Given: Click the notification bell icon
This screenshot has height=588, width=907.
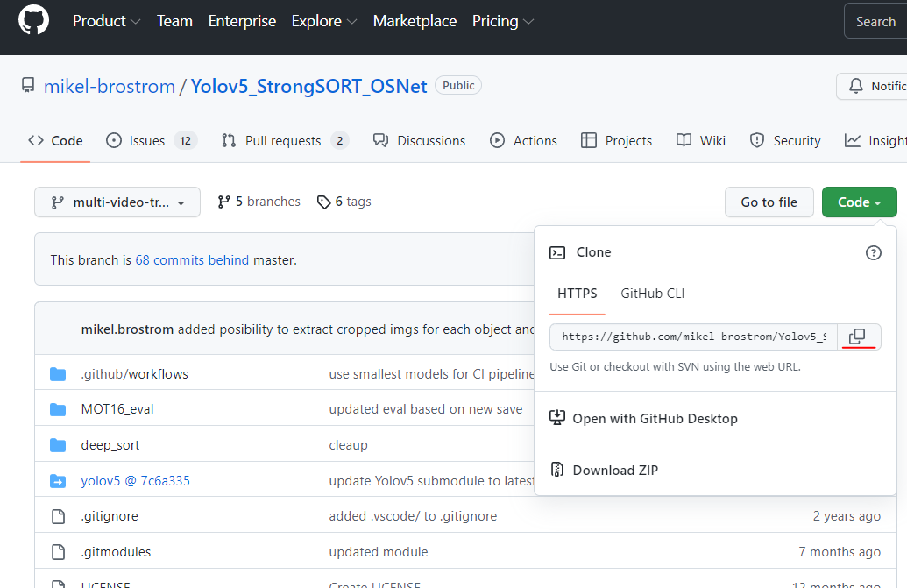Looking at the screenshot, I should (x=855, y=86).
